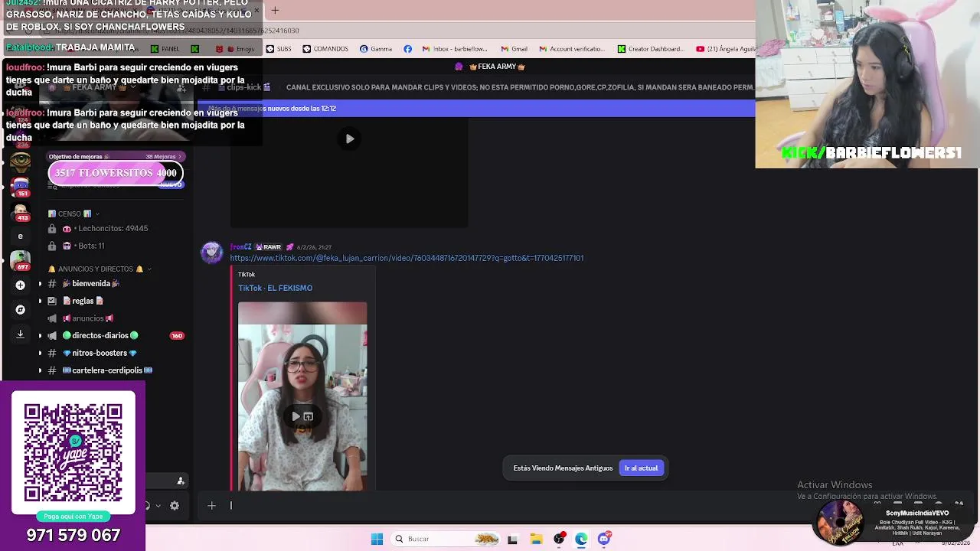Open Discord user settings gear
The width and height of the screenshot is (980, 551).
(175, 506)
